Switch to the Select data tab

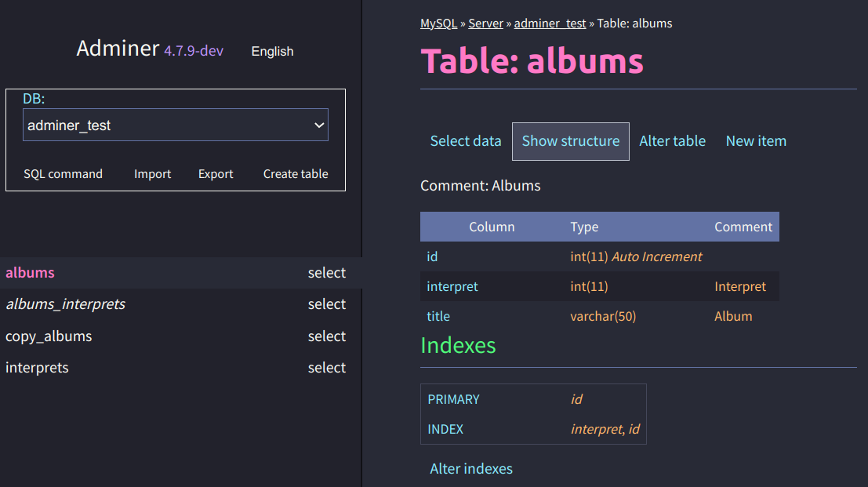[x=466, y=140]
